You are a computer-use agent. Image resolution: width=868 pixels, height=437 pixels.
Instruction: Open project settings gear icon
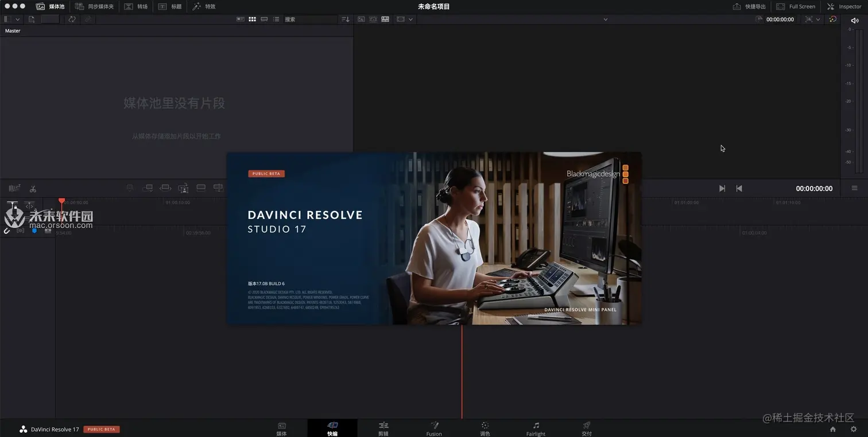pyautogui.click(x=854, y=429)
